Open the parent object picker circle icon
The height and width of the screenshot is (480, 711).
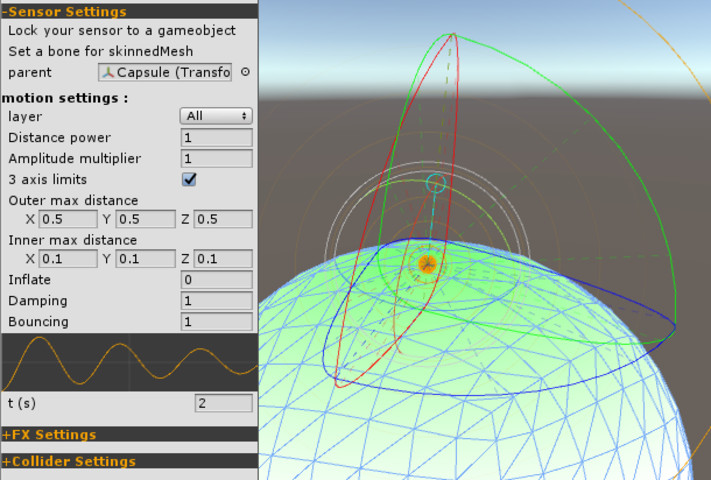pyautogui.click(x=245, y=72)
